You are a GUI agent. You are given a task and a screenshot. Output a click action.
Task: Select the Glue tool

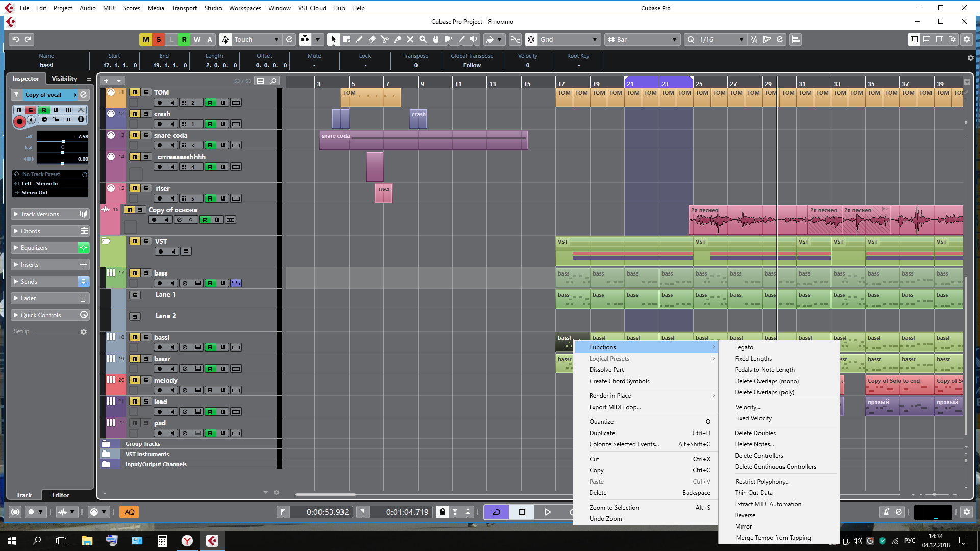(x=398, y=39)
